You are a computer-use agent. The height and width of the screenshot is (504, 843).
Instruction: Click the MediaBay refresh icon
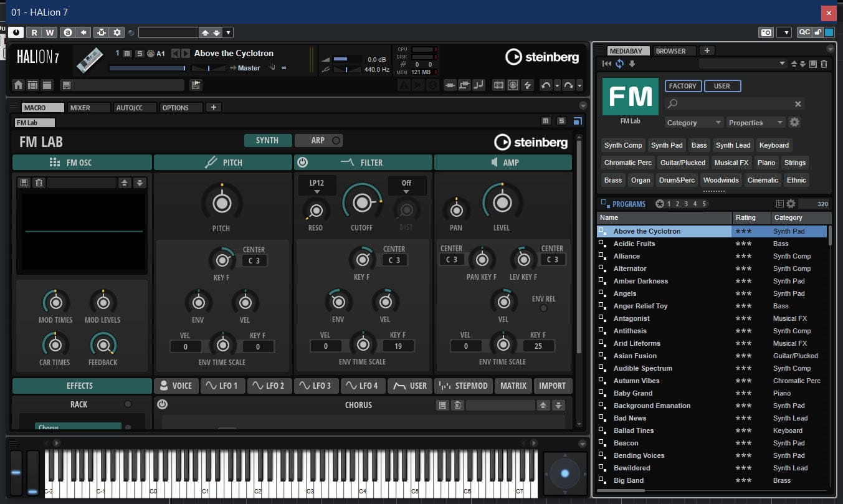(619, 64)
